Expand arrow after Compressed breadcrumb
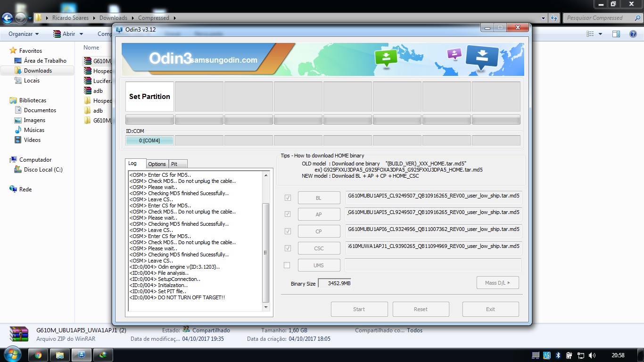644x362 pixels. click(174, 18)
